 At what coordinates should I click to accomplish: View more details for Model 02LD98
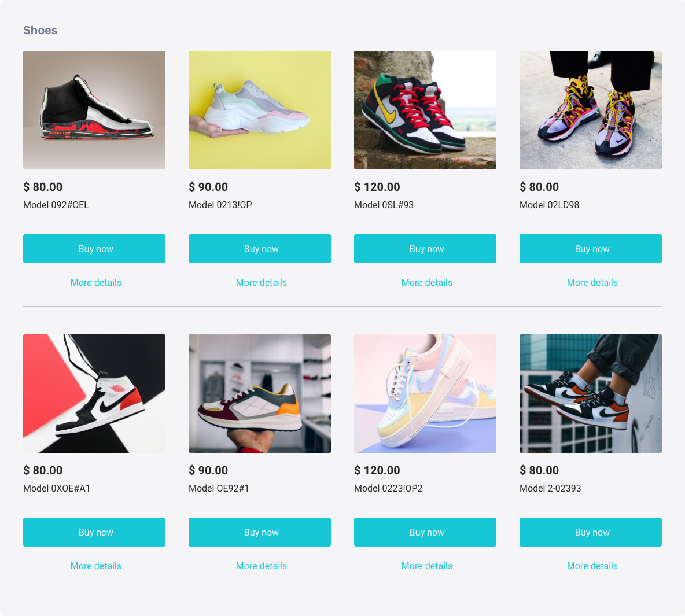pos(592,283)
